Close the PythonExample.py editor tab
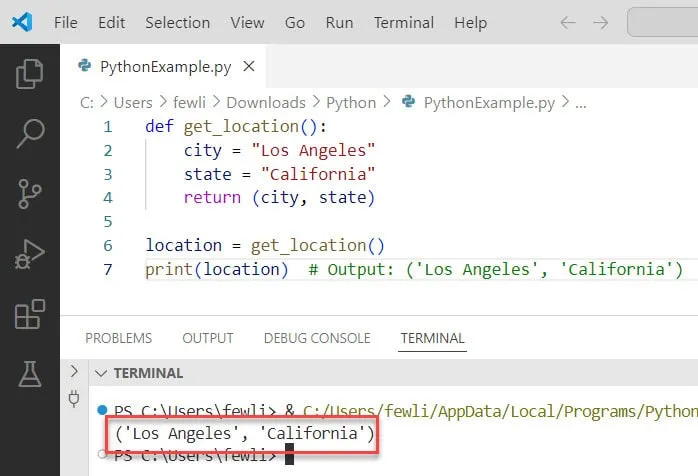This screenshot has width=698, height=476. [249, 67]
